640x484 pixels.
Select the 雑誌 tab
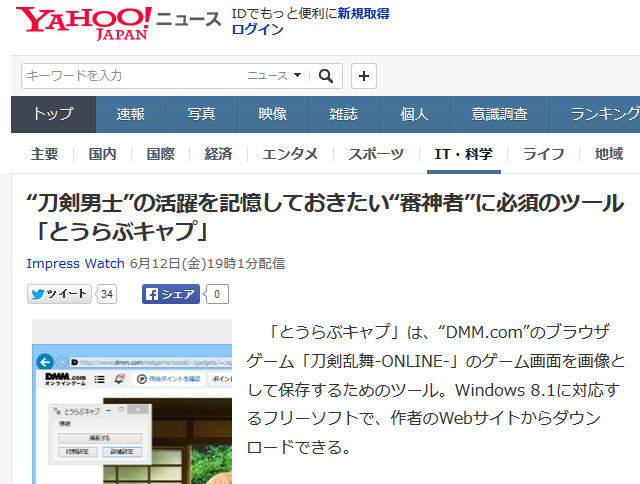click(344, 114)
